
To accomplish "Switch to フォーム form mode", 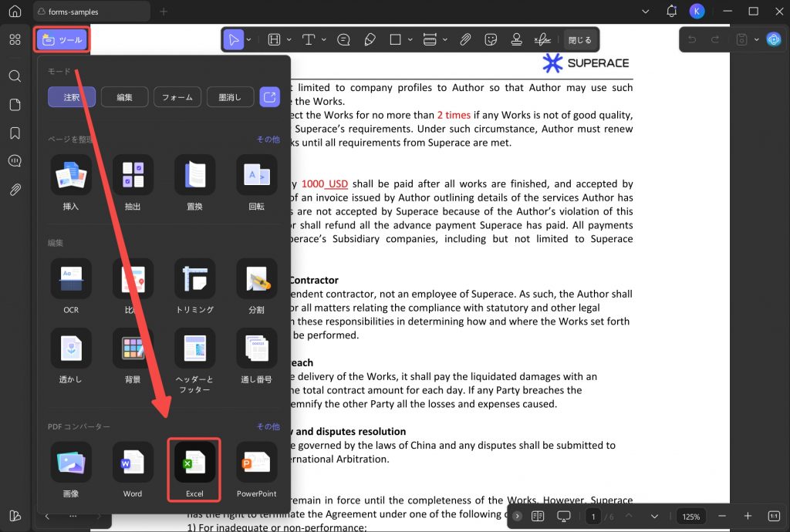I will (x=177, y=97).
